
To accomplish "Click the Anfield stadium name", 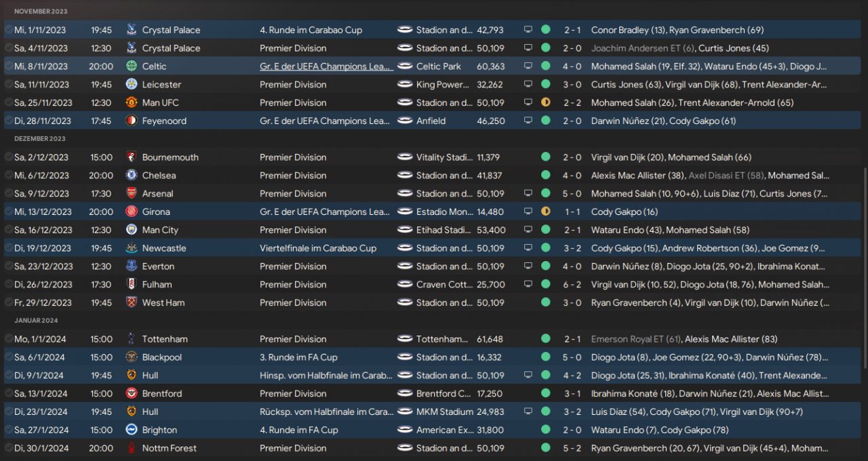I will (431, 121).
